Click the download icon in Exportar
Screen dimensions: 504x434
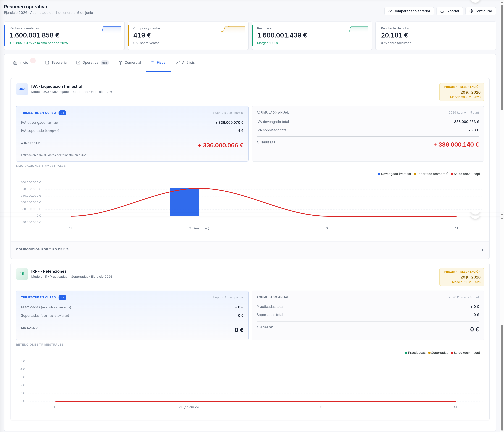[x=442, y=11]
